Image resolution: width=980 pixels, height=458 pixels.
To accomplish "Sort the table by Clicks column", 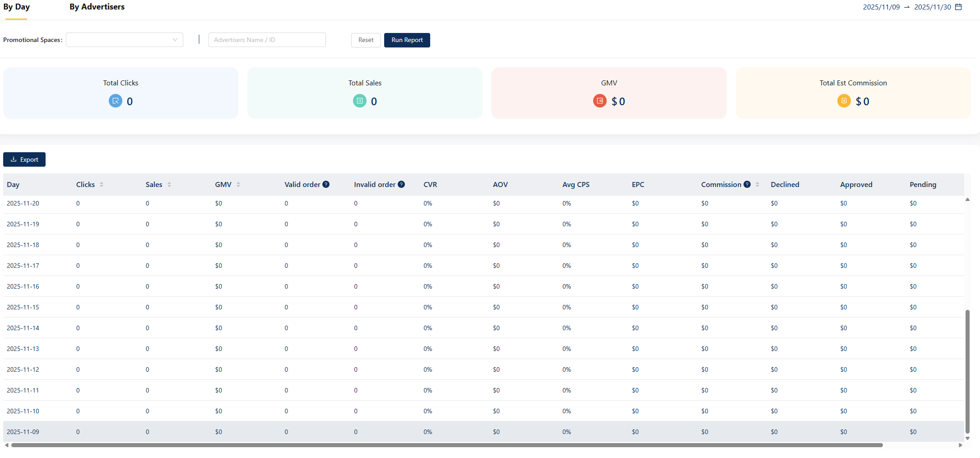I will click(102, 184).
